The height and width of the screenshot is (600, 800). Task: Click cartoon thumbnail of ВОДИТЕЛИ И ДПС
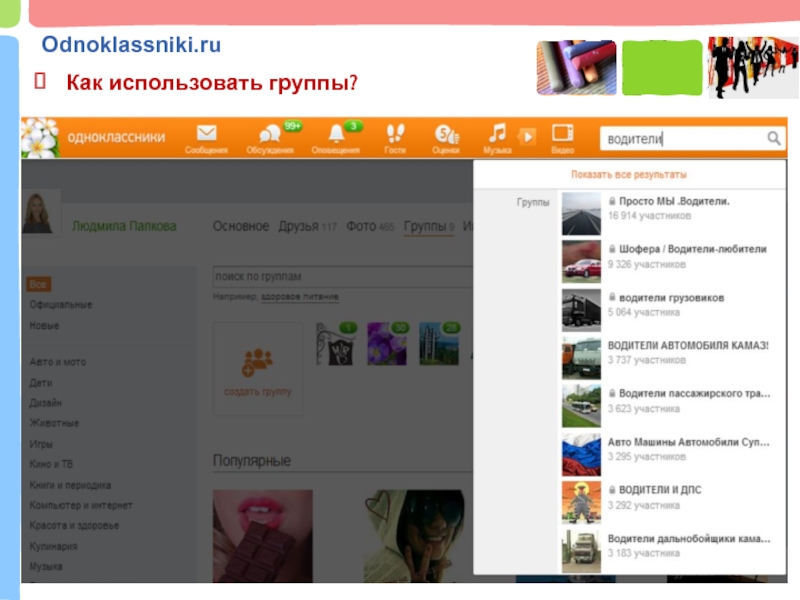[581, 503]
